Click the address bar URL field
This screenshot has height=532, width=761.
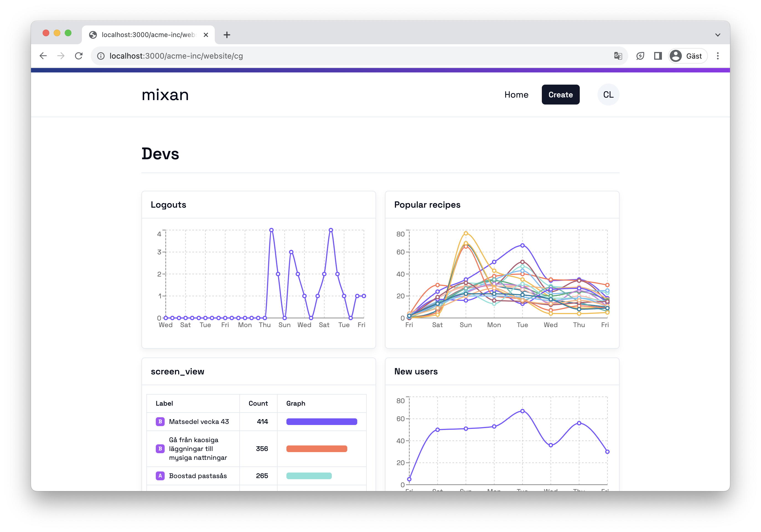[x=332, y=56]
